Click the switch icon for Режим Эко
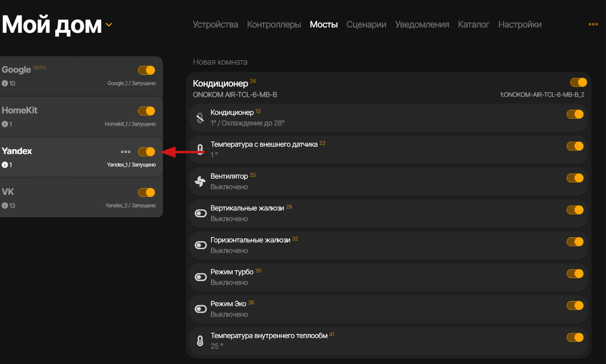The height and width of the screenshot is (364, 606). (x=201, y=309)
